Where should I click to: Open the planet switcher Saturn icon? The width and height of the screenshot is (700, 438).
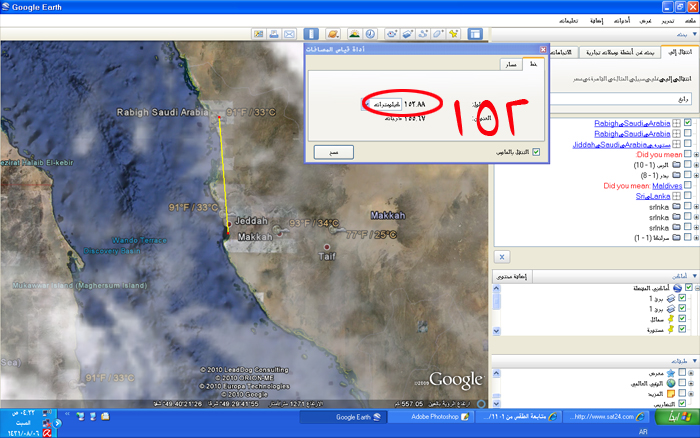pyautogui.click(x=333, y=34)
